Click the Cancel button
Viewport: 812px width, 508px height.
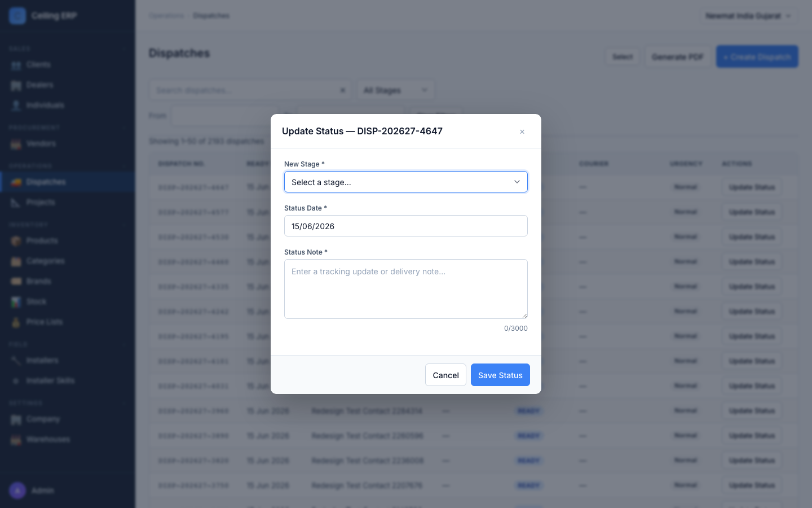445,375
